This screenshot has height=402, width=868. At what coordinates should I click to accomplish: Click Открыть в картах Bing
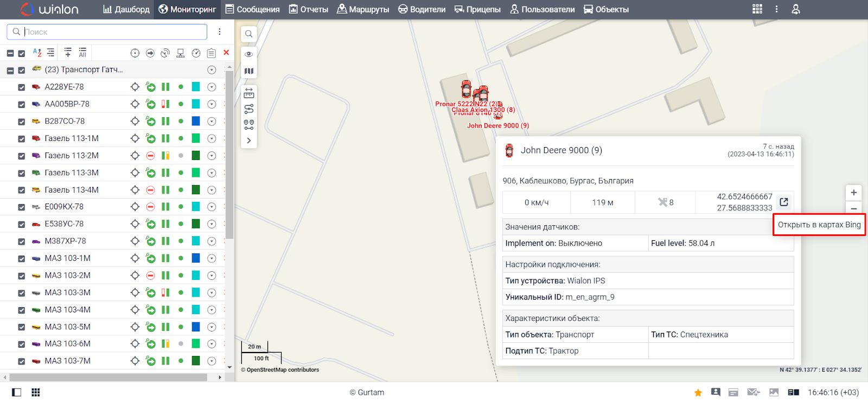click(x=819, y=225)
